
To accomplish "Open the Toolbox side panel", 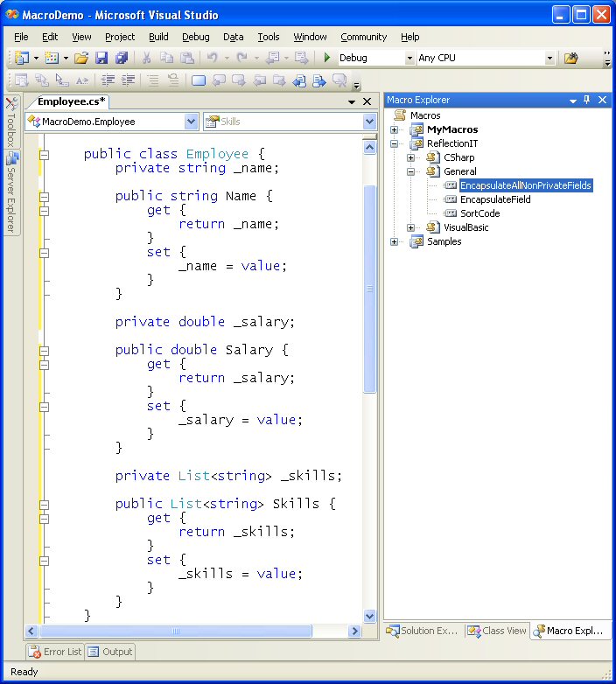I will (11, 122).
